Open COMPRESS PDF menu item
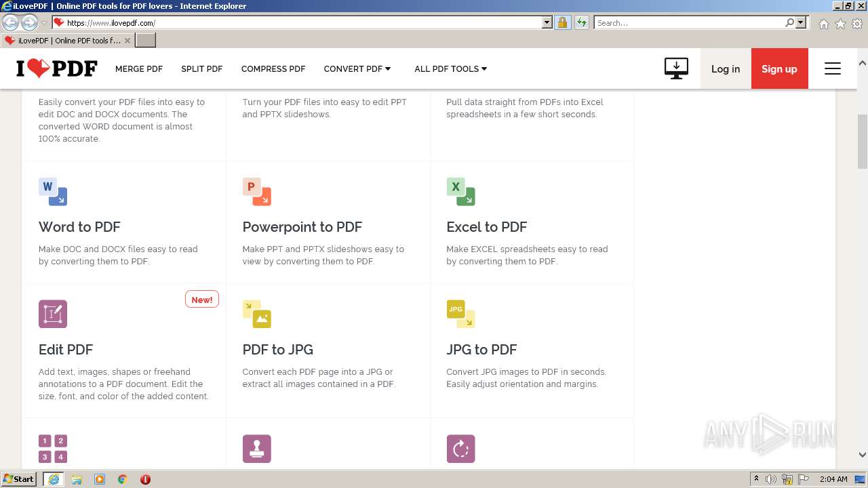This screenshot has width=868, height=488. click(273, 68)
